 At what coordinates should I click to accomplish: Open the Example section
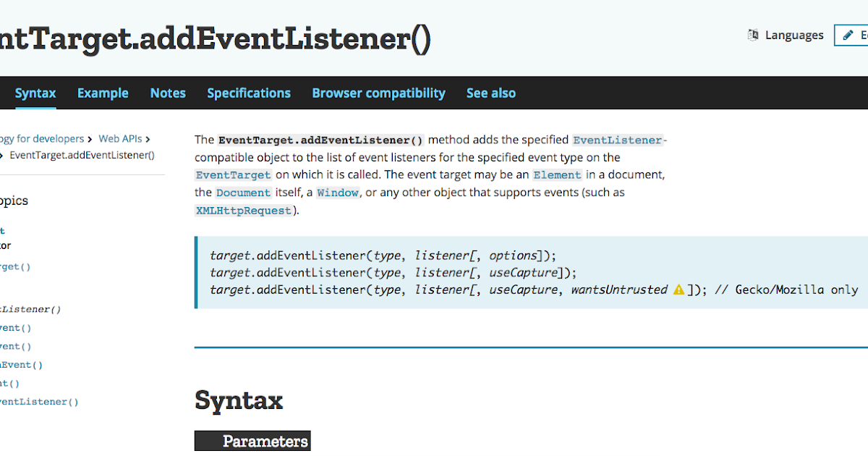(x=103, y=93)
